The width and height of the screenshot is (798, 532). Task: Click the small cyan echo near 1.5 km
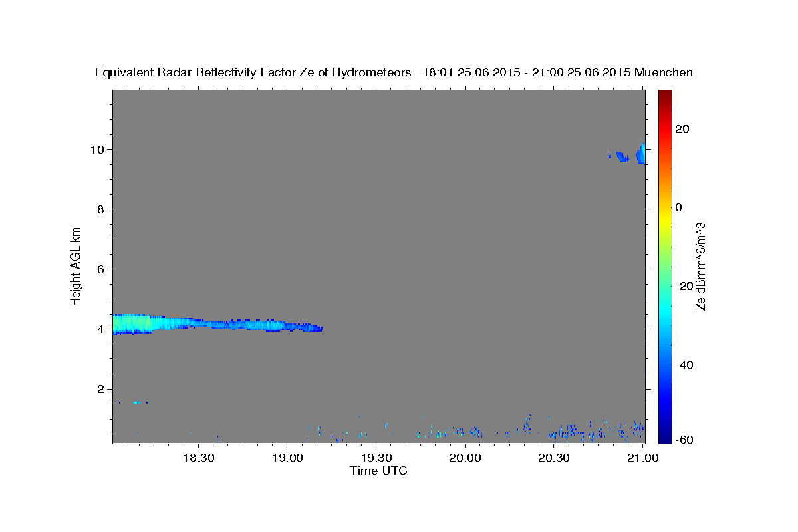click(138, 402)
